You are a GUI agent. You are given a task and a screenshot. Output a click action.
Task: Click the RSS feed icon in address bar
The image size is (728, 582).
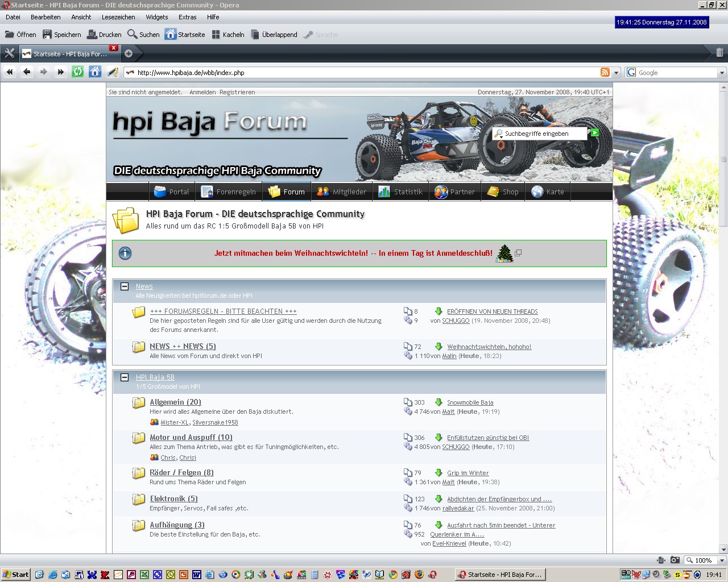(605, 72)
